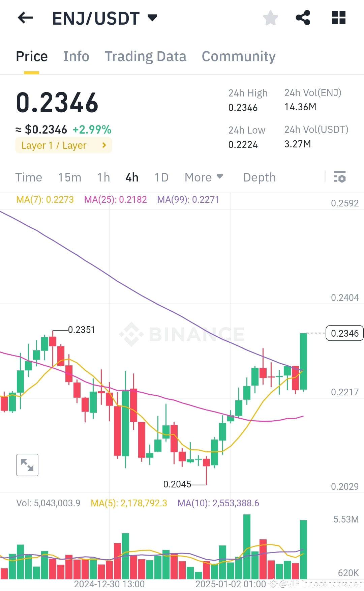This screenshot has height=591, width=364.
Task: Expand chart to fullscreen view
Action: click(x=27, y=465)
